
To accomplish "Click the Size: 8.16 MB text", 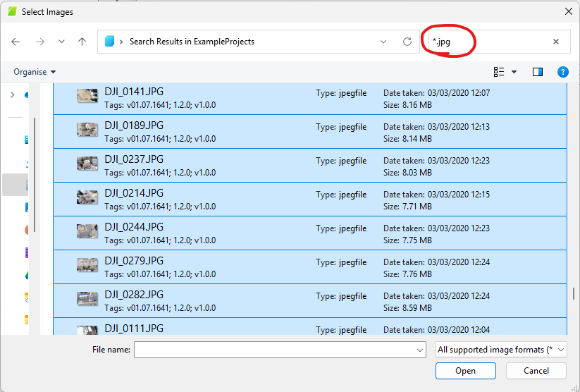I will pos(407,105).
